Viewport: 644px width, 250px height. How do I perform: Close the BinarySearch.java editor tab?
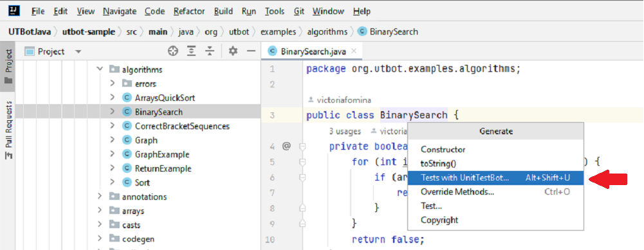354,51
